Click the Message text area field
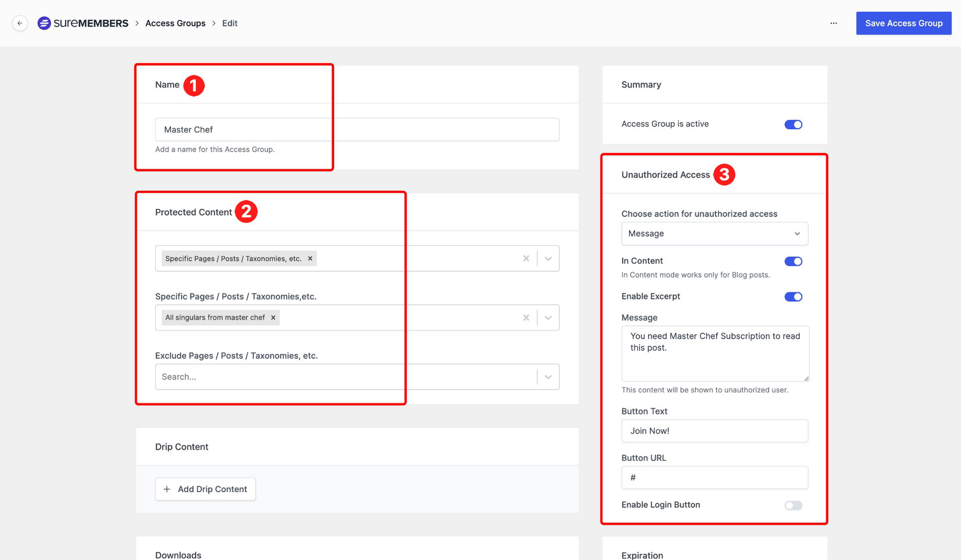Screen dimensions: 961x560 714,353
